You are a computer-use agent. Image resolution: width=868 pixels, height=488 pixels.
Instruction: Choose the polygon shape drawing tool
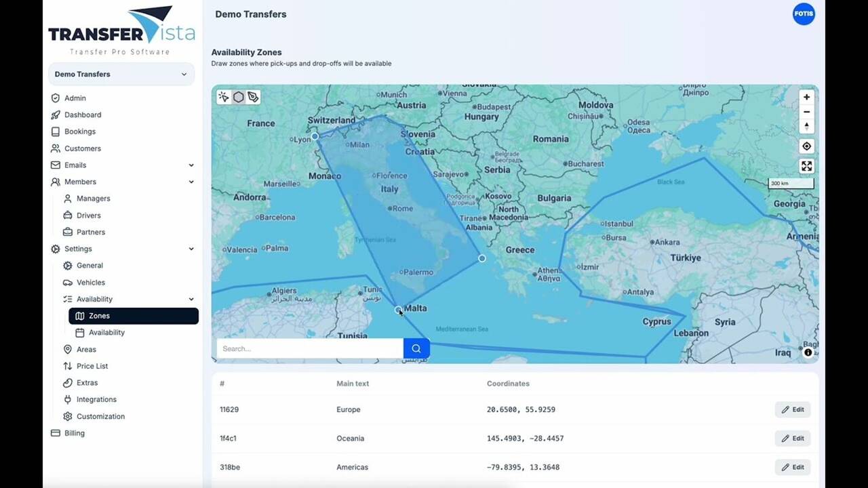(239, 97)
